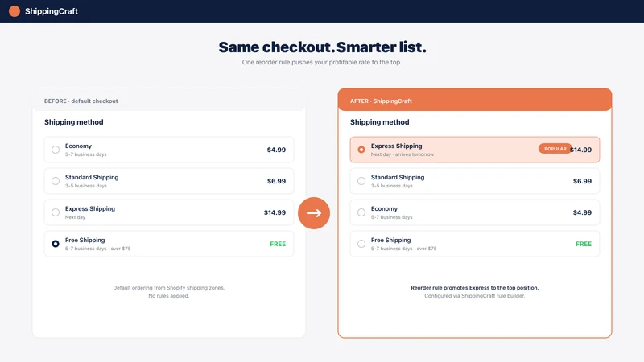
Task: Toggle Free Shipping radio in Before panel
Action: tap(56, 244)
